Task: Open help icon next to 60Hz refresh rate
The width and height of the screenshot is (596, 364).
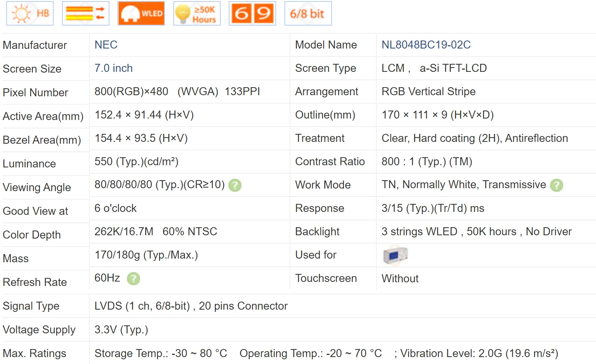Action: pyautogui.click(x=133, y=279)
